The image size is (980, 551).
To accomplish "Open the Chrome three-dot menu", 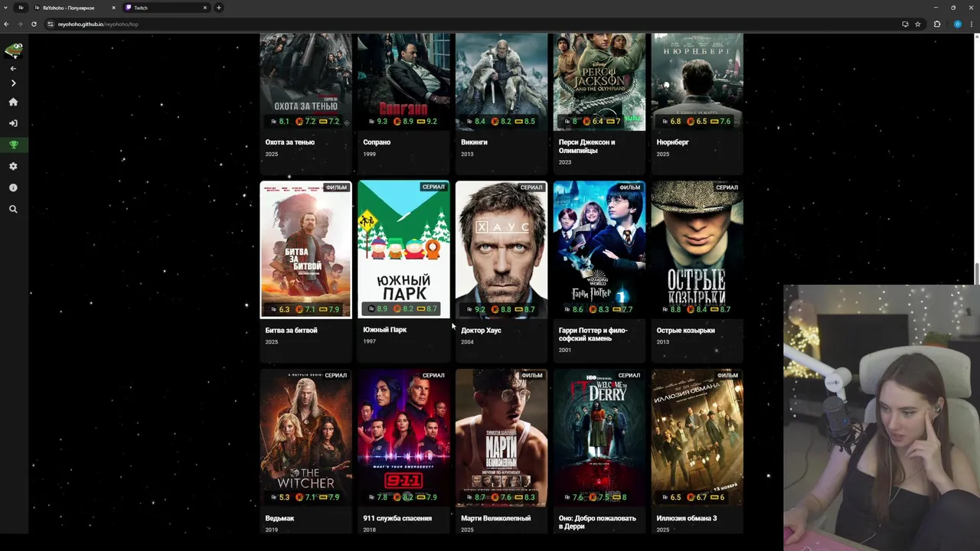I will click(972, 24).
